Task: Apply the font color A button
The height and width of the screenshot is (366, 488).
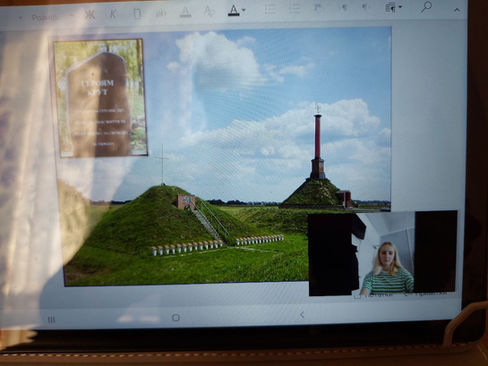Action: pos(234,10)
